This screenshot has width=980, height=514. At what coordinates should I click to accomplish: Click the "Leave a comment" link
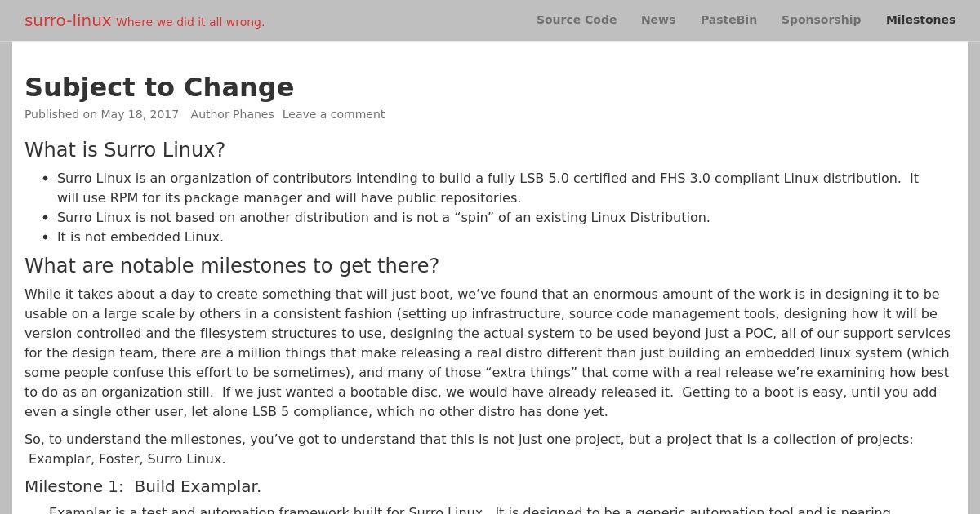[333, 114]
